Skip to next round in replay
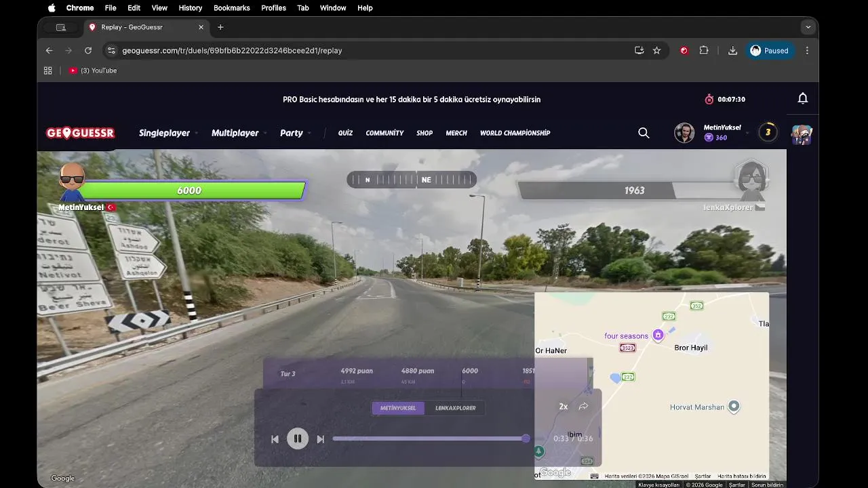 tap(320, 439)
